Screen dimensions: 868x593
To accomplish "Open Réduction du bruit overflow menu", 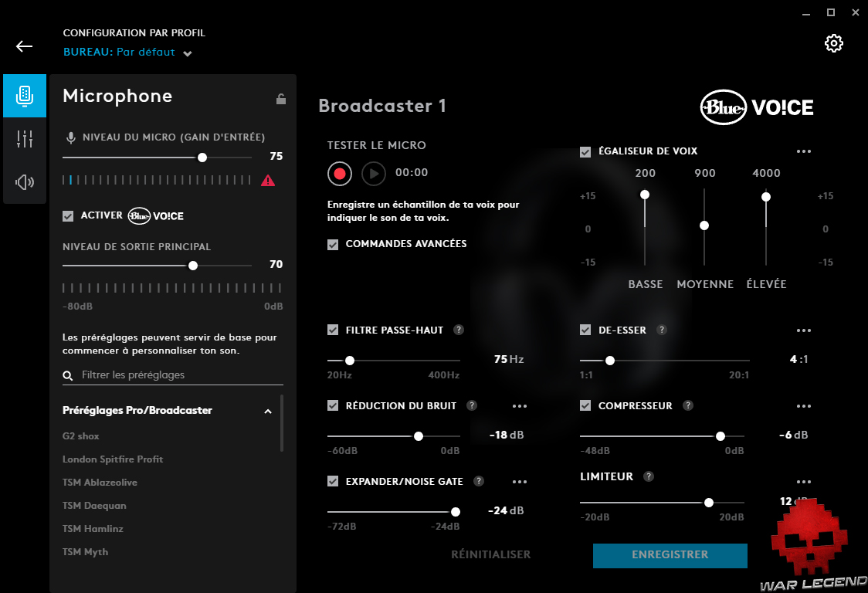I will point(519,405).
